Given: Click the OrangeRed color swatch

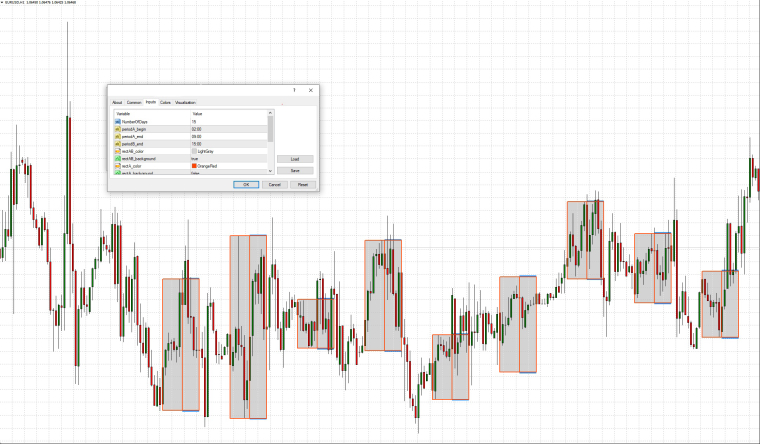Looking at the screenshot, I should click(194, 166).
